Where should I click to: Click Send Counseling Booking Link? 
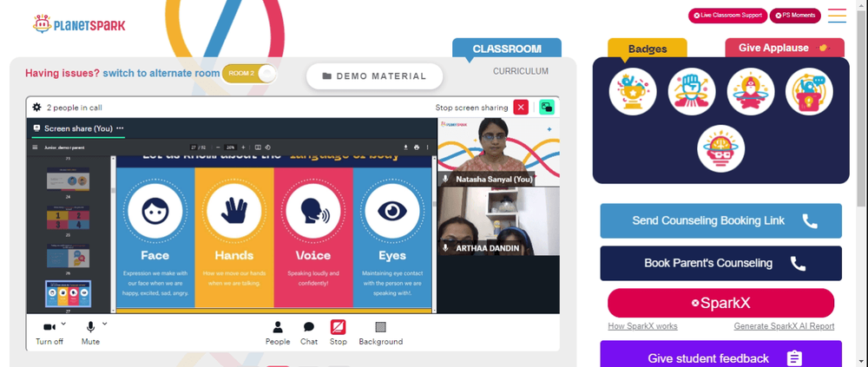[720, 221]
